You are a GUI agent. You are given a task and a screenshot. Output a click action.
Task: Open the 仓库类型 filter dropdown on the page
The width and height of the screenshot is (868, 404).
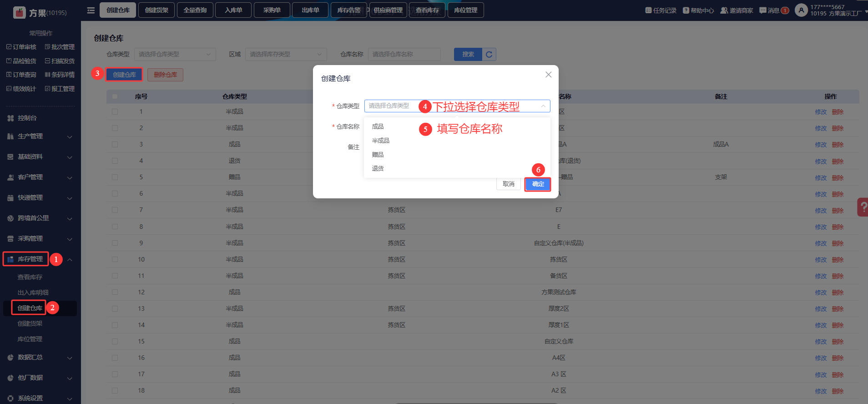[175, 55]
